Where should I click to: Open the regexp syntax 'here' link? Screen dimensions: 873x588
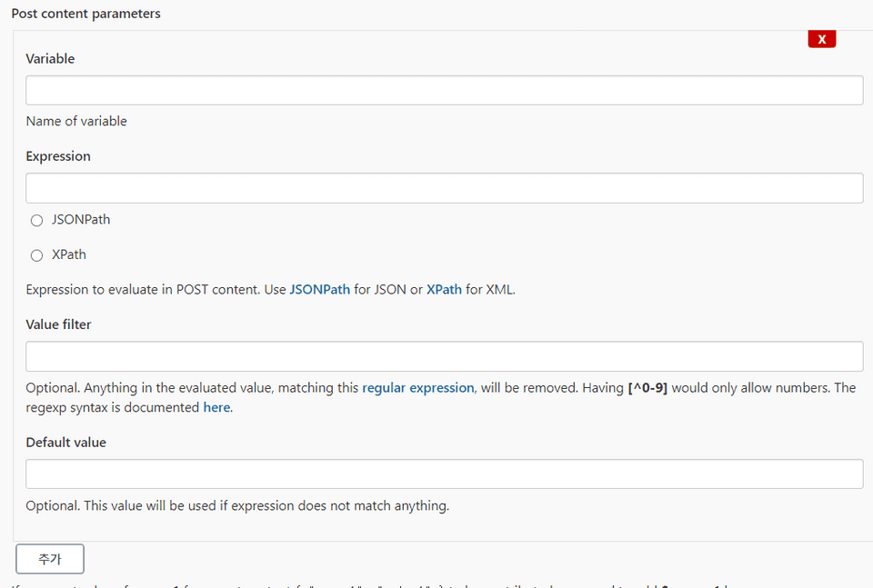click(216, 407)
